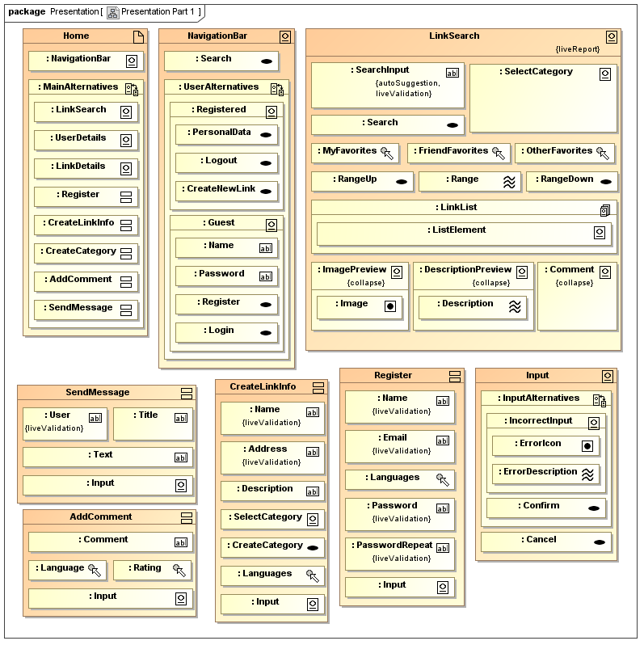Select the Text property in SendMessage
The height and width of the screenshot is (645, 644).
coord(107,457)
